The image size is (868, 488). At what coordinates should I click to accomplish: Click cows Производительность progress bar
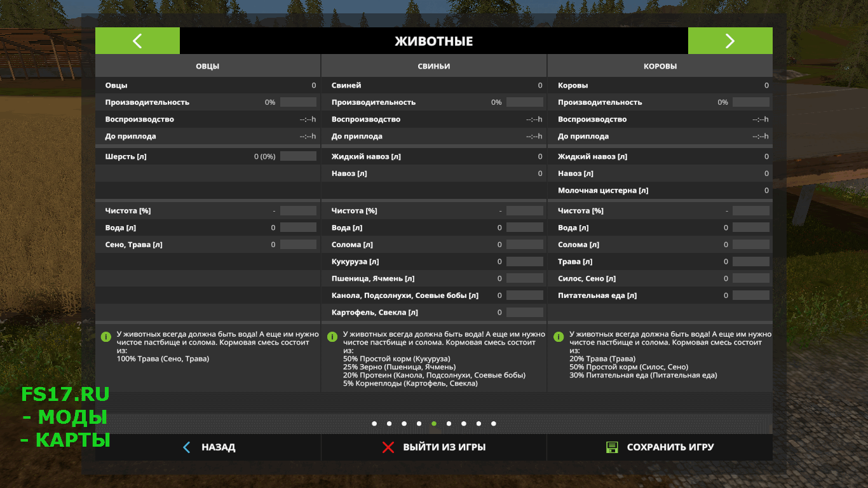[751, 102]
